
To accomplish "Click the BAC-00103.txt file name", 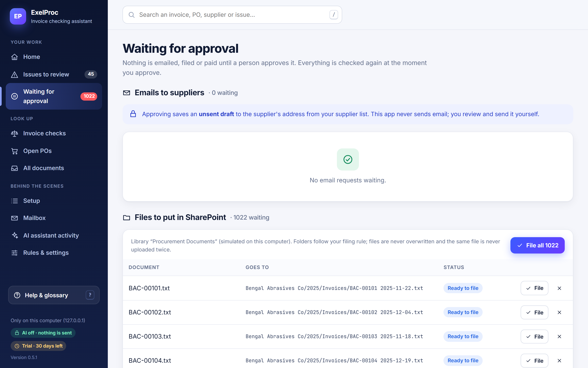I will [x=150, y=336].
